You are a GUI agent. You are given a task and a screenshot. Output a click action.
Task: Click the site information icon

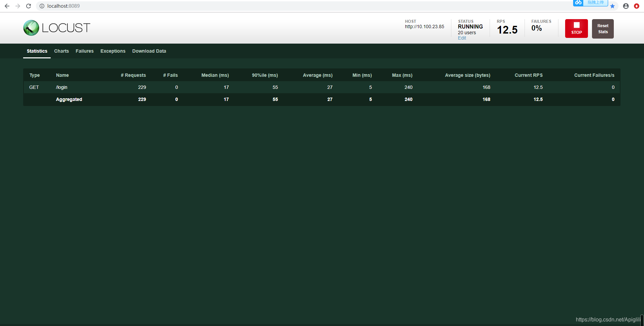[42, 6]
